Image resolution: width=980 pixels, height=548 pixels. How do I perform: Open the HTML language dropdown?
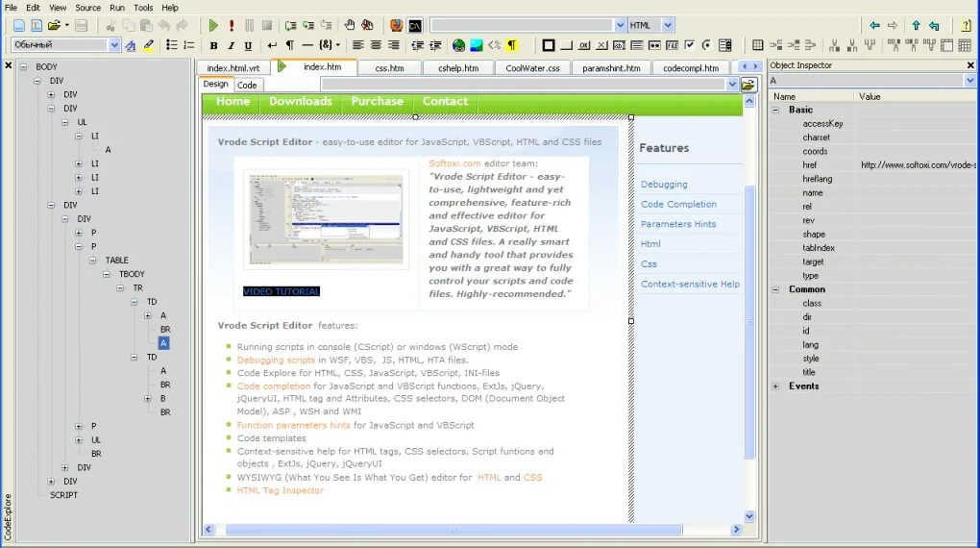(x=668, y=25)
